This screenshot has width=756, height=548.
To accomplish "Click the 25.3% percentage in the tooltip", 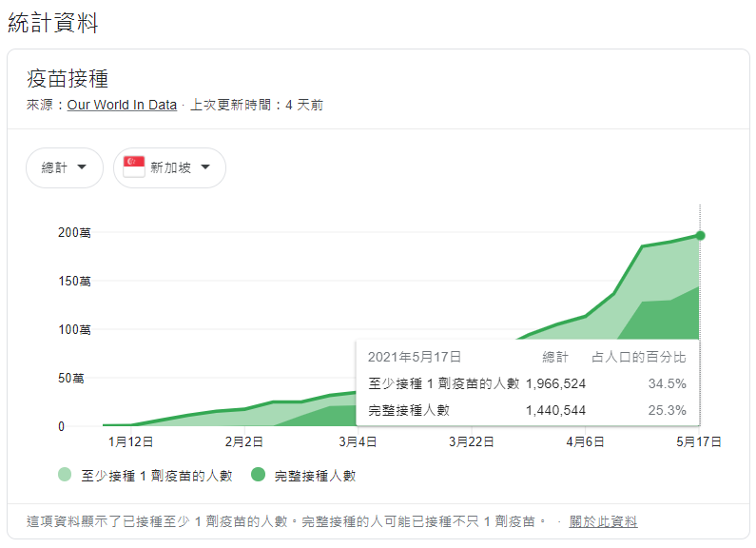I will click(667, 410).
